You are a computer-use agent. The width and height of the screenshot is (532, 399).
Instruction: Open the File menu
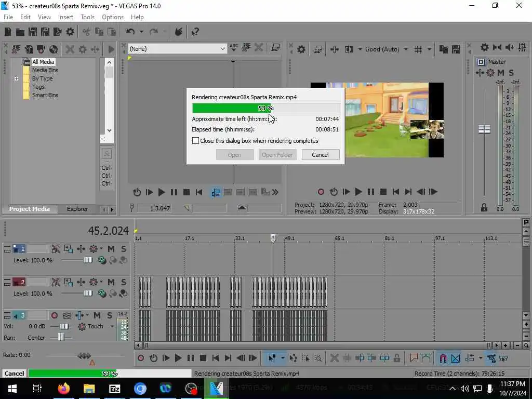tap(8, 17)
